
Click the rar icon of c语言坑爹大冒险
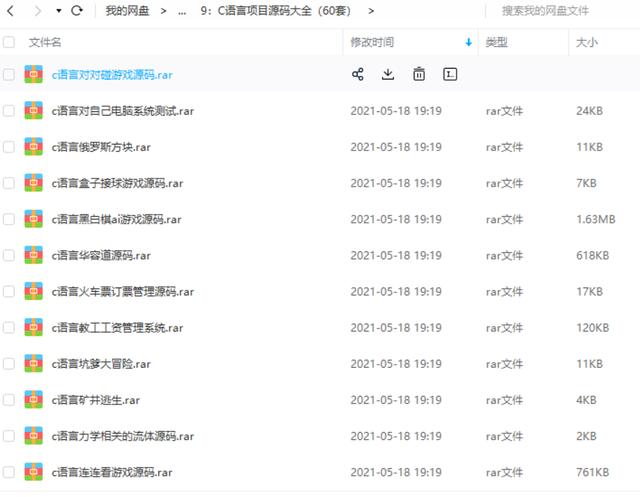[x=33, y=363]
